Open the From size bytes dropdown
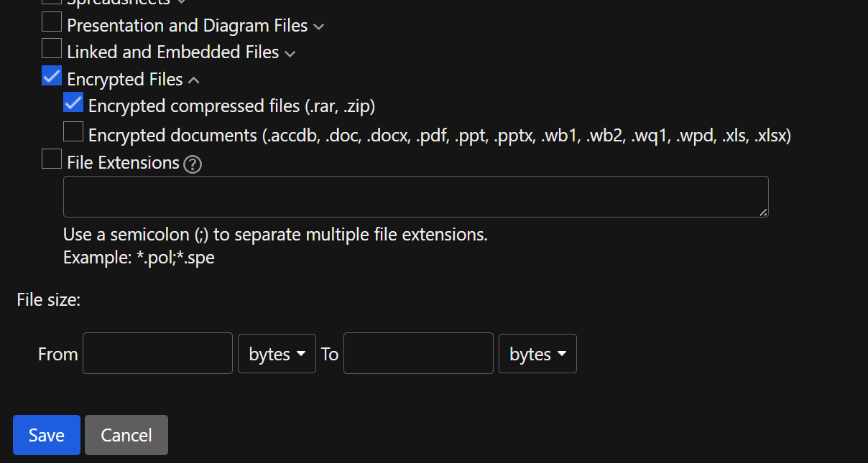 [277, 353]
